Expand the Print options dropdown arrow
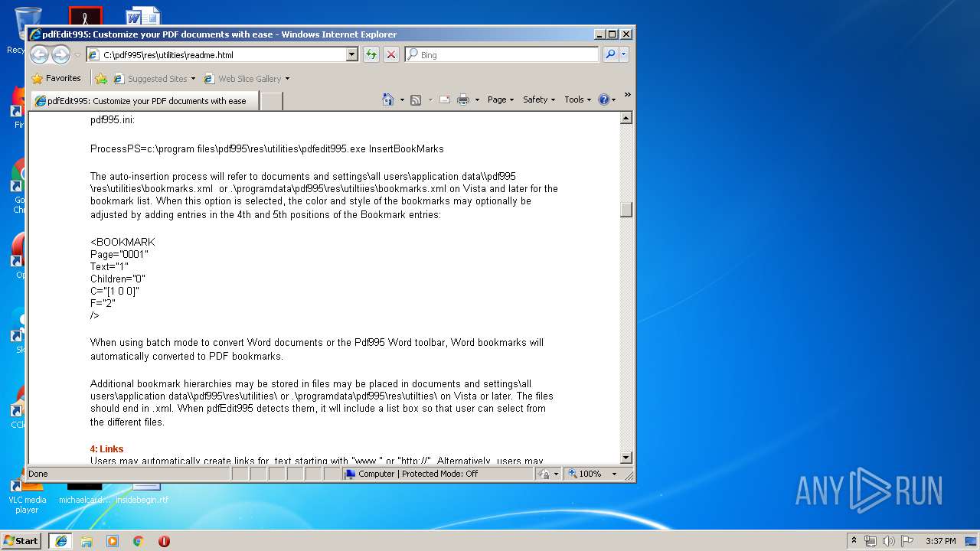 point(477,99)
